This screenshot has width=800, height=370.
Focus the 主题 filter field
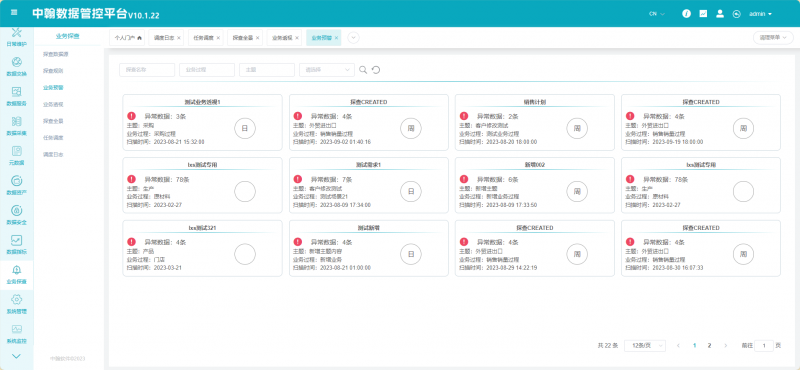click(267, 70)
